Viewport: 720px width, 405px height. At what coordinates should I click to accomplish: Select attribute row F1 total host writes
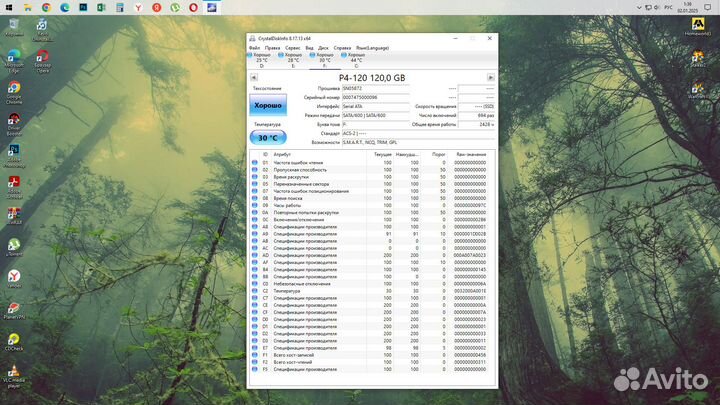coord(372,355)
